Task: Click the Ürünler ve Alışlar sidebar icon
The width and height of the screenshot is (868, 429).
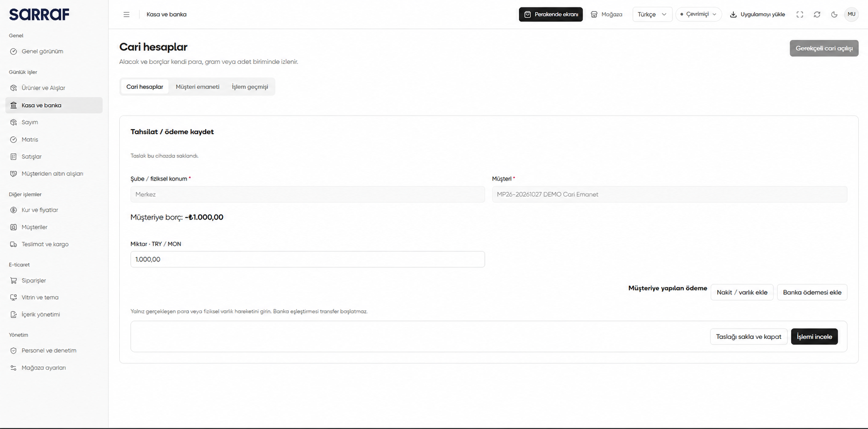Action: [x=14, y=88]
